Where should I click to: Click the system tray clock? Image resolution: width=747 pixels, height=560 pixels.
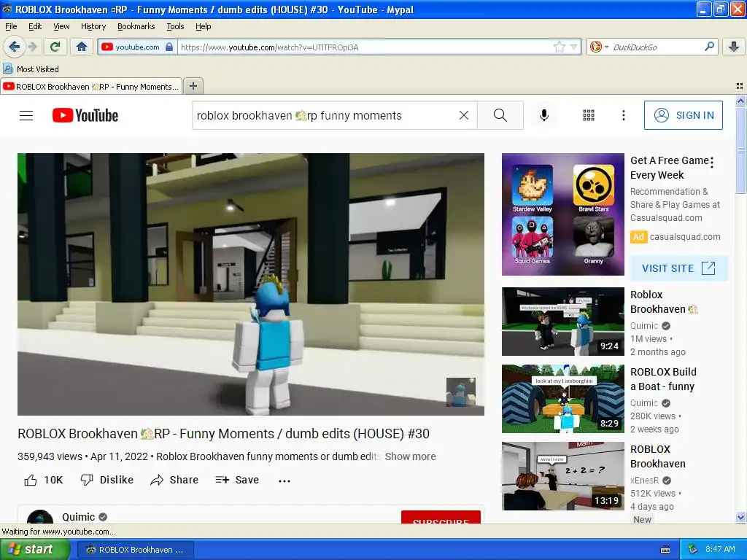click(x=720, y=549)
